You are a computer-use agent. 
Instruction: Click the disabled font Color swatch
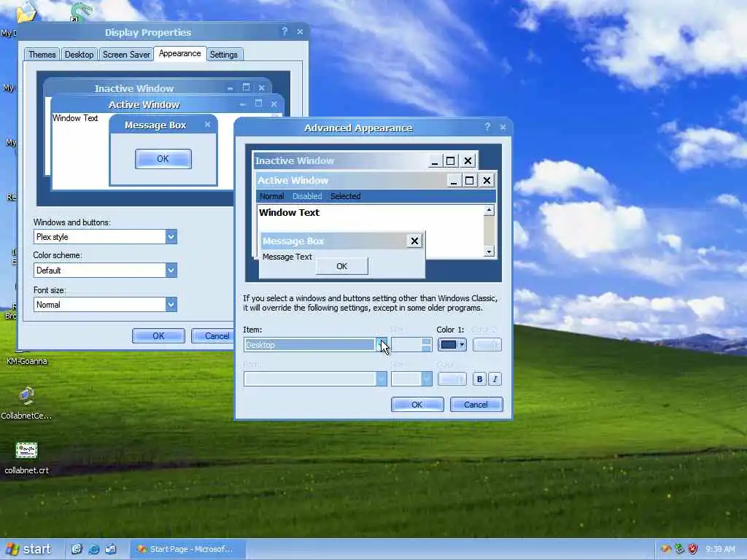452,379
